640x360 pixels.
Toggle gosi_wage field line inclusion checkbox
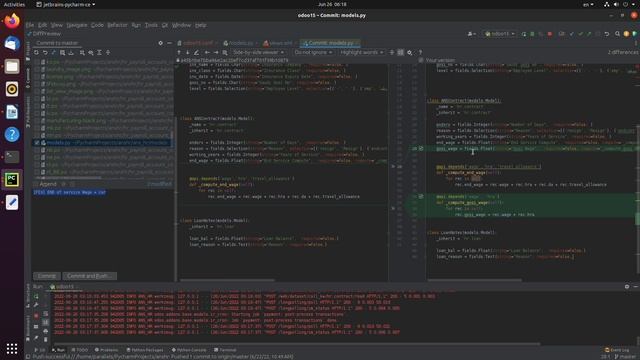tap(421, 149)
